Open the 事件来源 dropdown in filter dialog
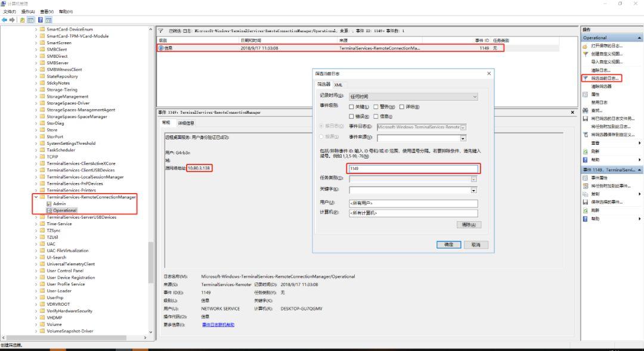The width and height of the screenshot is (644, 351). tap(463, 138)
